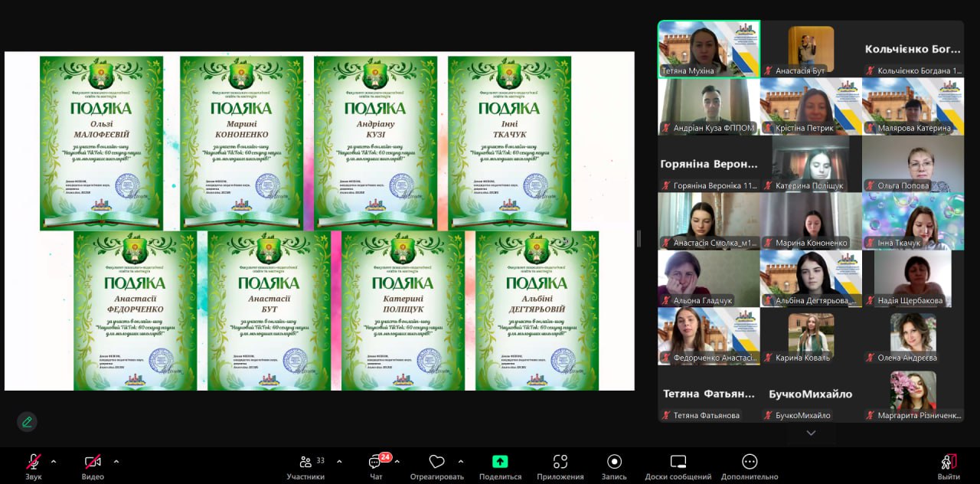This screenshot has width=980, height=484.
Task: Select Малярова Катерина video tile
Action: click(x=913, y=106)
